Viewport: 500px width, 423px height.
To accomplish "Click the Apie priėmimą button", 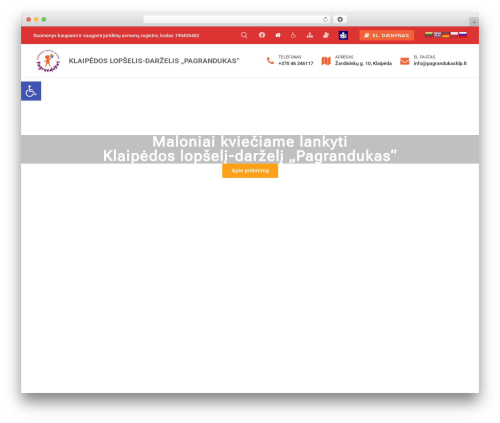I will click(x=250, y=170).
